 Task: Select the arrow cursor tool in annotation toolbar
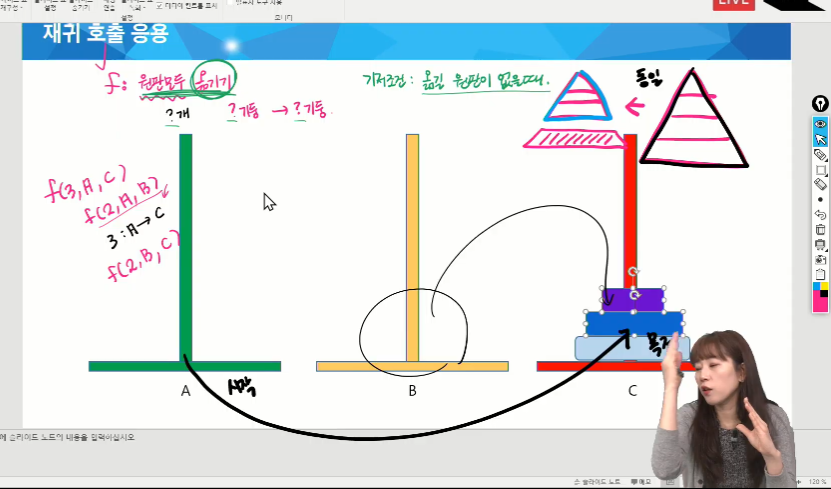point(820,139)
